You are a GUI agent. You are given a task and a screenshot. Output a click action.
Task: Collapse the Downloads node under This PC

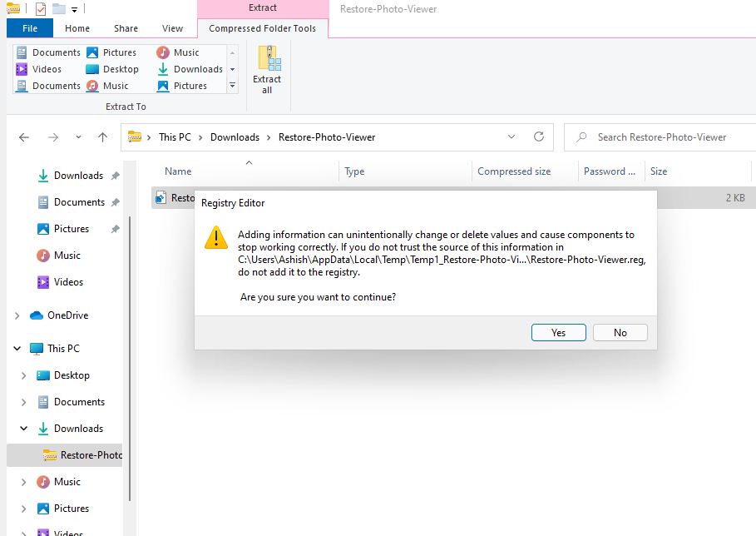pyautogui.click(x=23, y=429)
